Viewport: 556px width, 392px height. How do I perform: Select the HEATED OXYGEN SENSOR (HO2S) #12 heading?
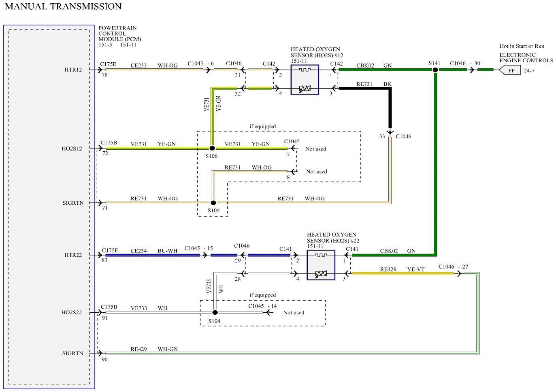pos(317,52)
